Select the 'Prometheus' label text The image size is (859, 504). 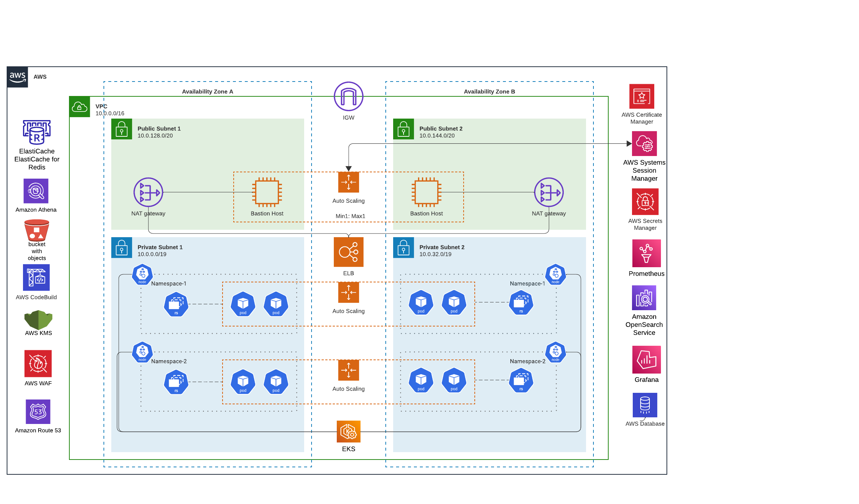click(x=646, y=273)
